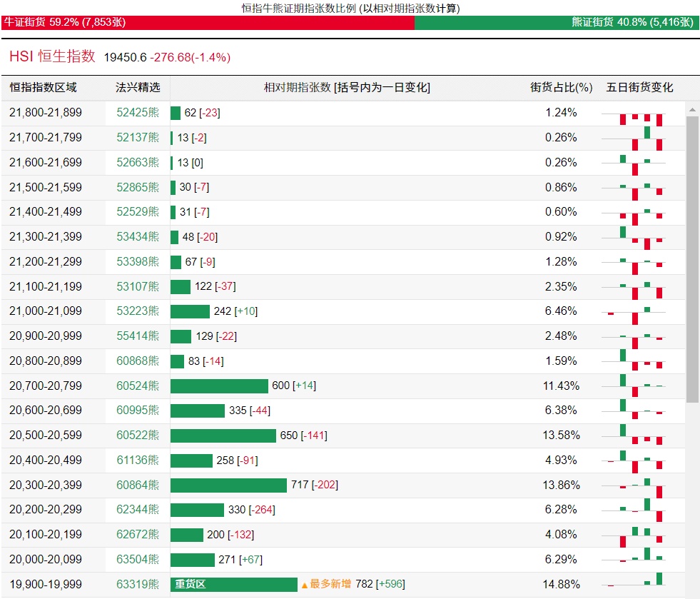
Task: Open warrant link 63319熊
Action: (138, 584)
